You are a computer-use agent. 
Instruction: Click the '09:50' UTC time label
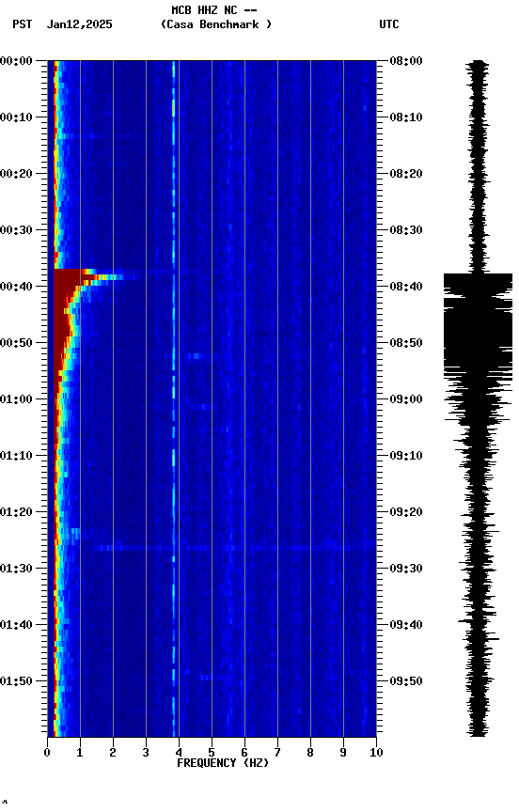coord(406,681)
